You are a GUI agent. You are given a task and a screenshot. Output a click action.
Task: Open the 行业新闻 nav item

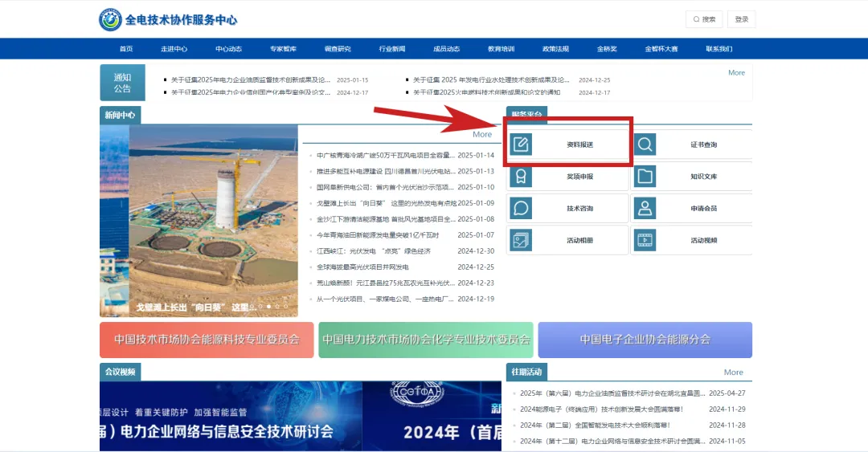392,49
